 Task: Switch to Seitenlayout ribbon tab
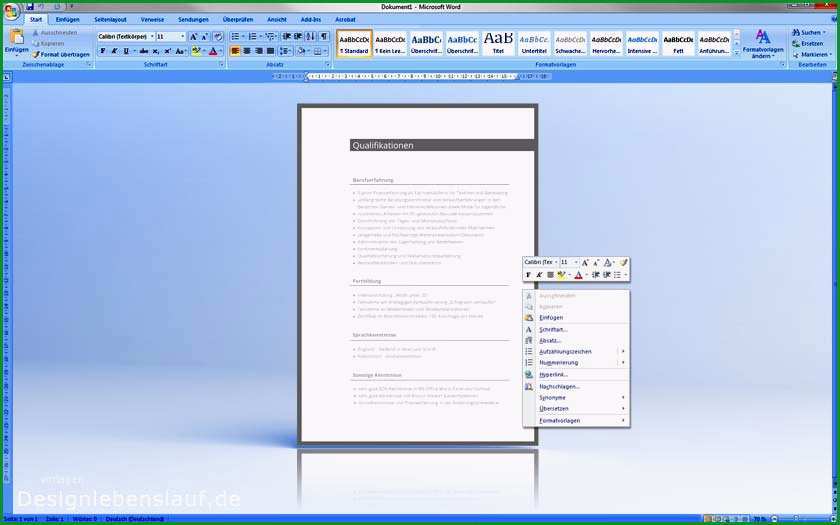[110, 20]
